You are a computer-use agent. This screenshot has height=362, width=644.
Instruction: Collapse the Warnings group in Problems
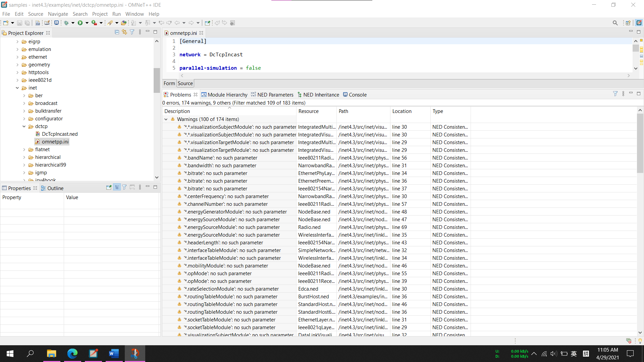pyautogui.click(x=166, y=119)
